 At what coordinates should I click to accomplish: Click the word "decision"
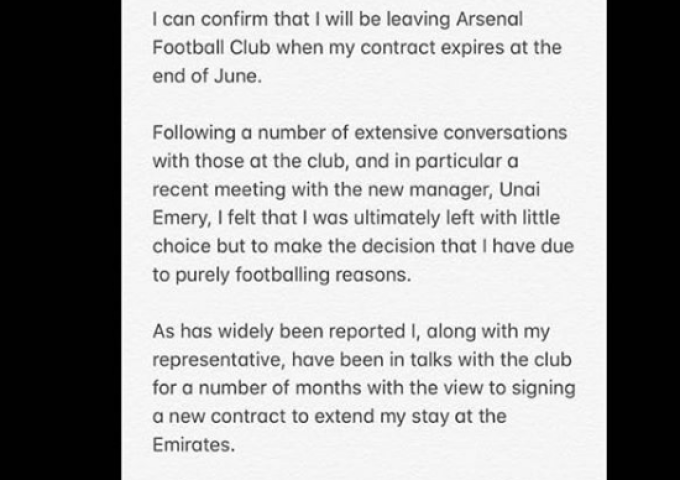pos(398,246)
